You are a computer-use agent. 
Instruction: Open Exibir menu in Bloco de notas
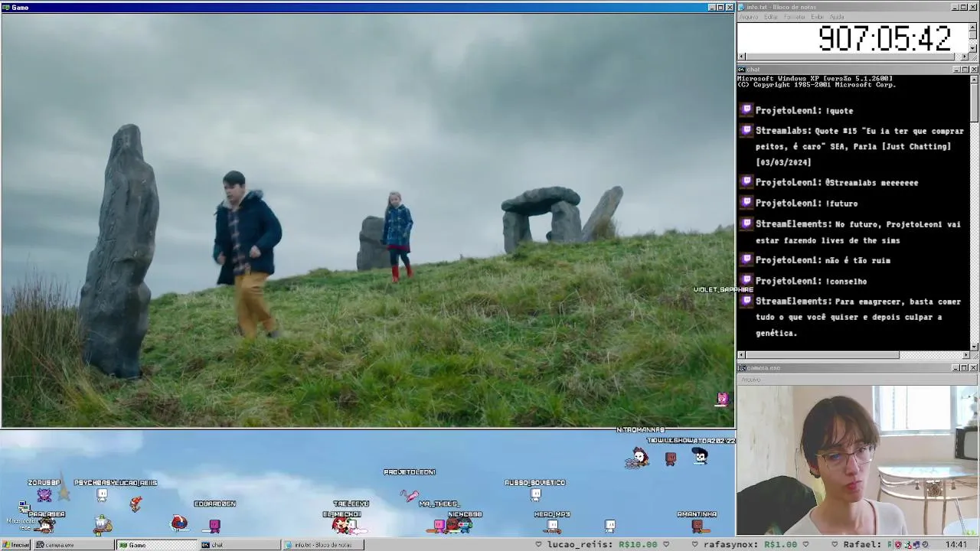pos(817,17)
